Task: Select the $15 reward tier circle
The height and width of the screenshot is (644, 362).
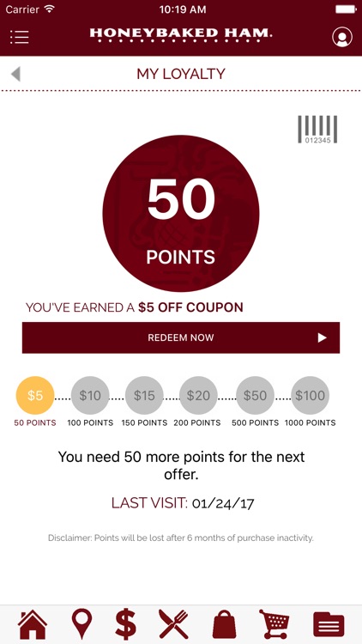Action: (x=144, y=396)
